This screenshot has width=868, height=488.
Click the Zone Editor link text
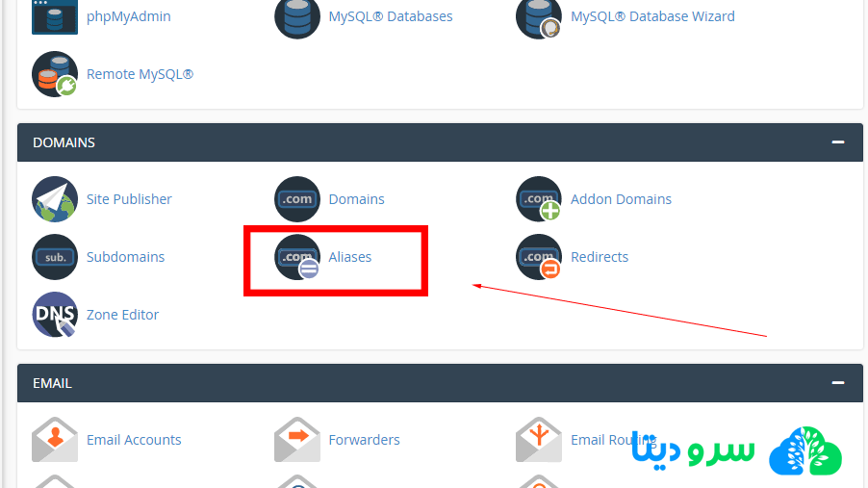pyautogui.click(x=122, y=315)
